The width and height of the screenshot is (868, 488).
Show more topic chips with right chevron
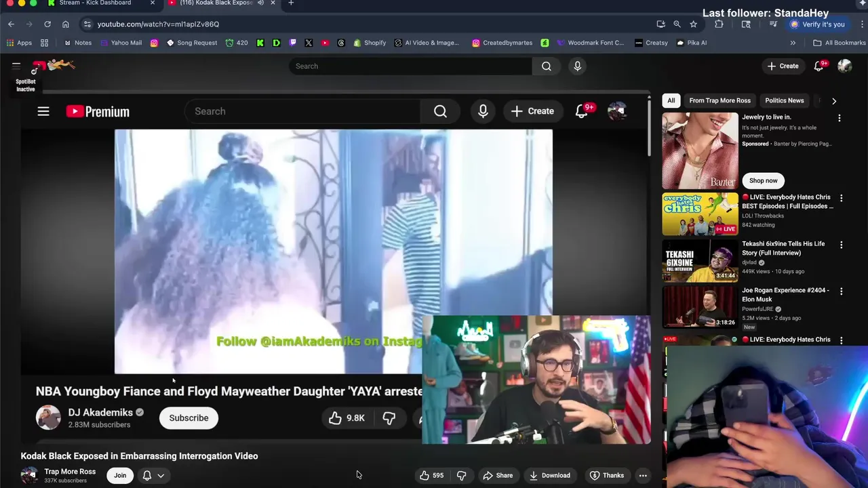coord(834,101)
